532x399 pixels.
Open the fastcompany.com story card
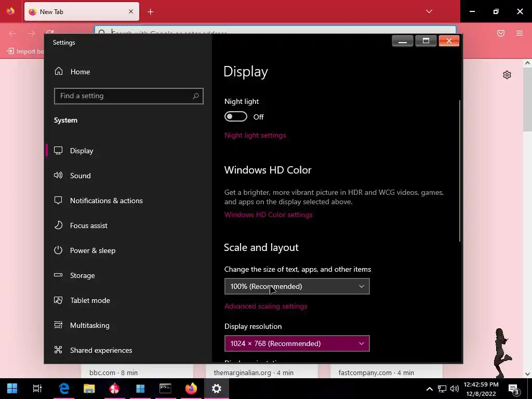386,371
